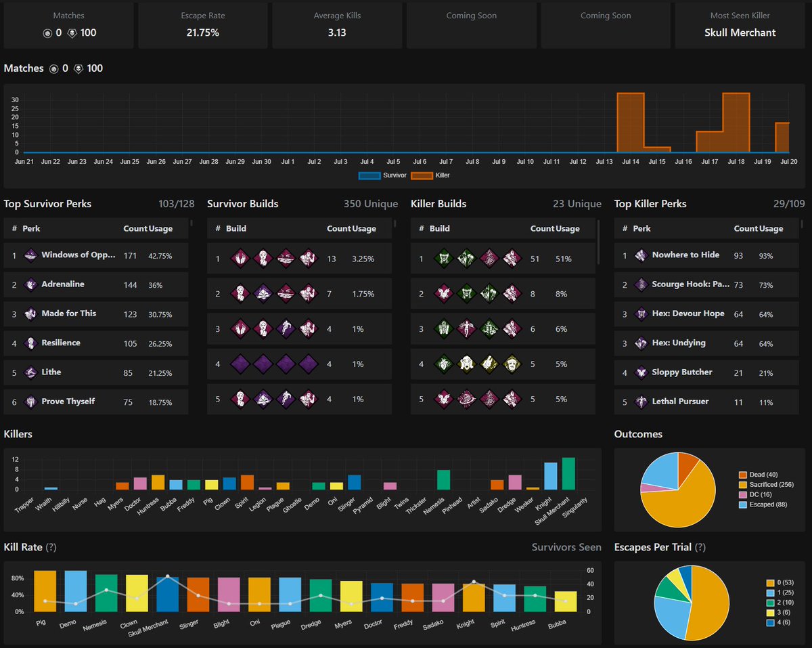Click third perk icon in survivor build row 3

pos(286,329)
